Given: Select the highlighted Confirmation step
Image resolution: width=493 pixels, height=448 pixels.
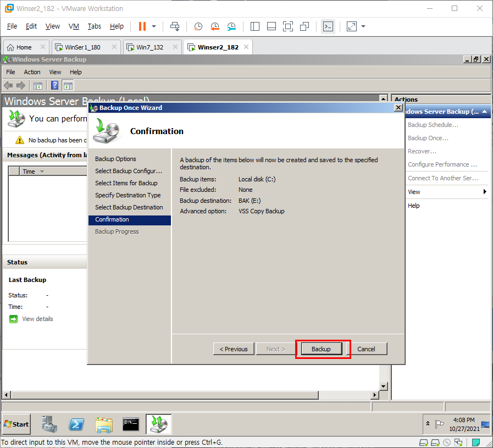Looking at the screenshot, I should (x=130, y=220).
